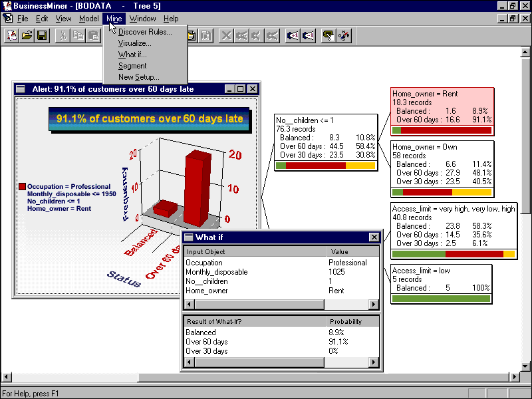Viewport: 532px width, 399px height.
Task: Click the document icon left of File menu
Action: 7,19
